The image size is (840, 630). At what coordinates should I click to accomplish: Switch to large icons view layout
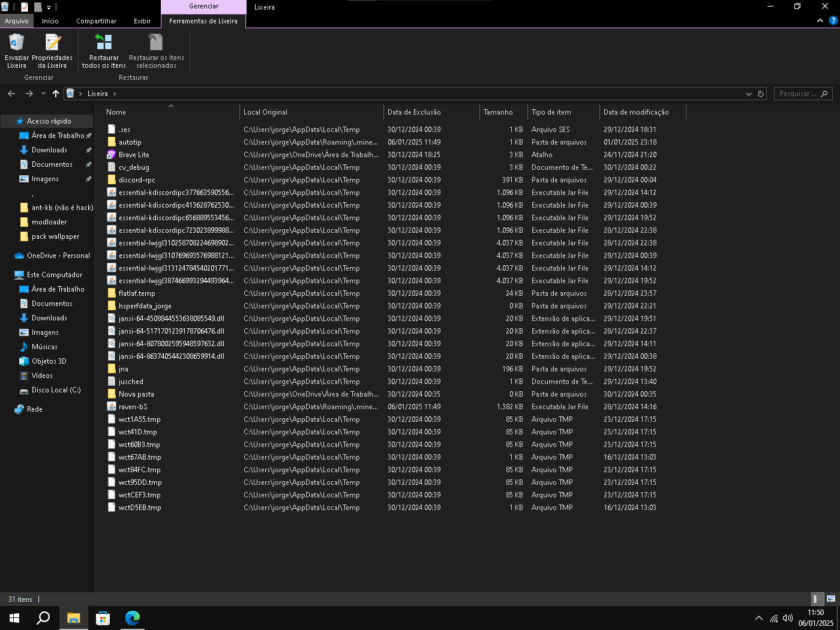click(831, 599)
